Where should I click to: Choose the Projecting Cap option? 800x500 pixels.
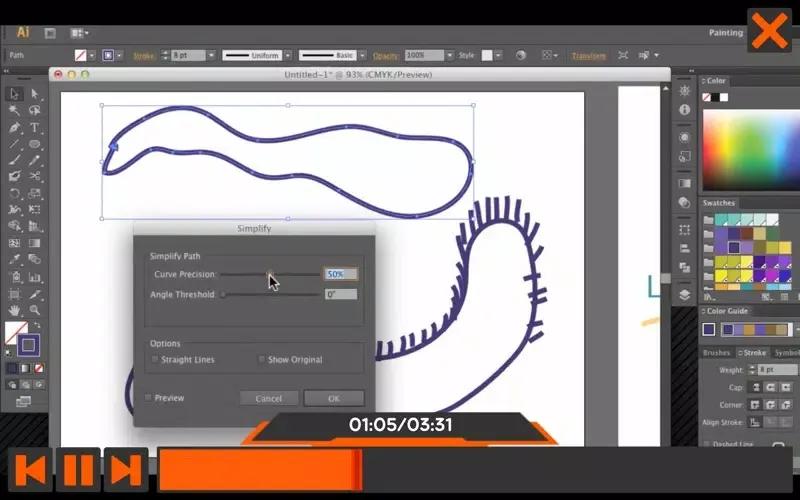tap(786, 388)
